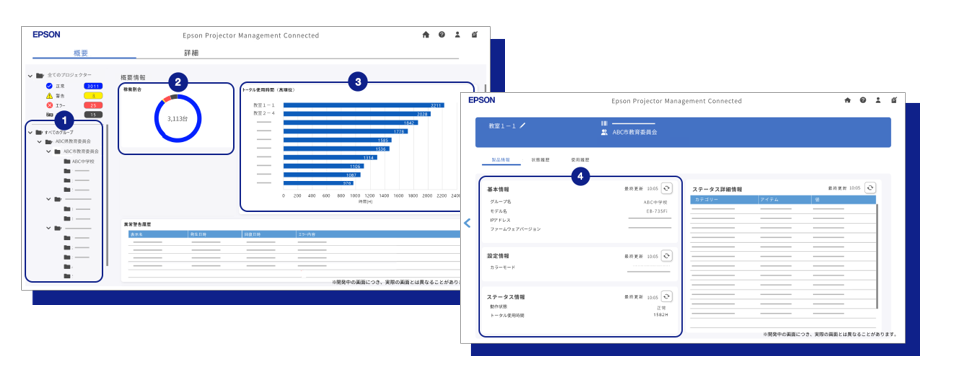Image resolution: width=956 pixels, height=378 pixels.
Task: Open the help icon in the 教室1−1 detail window
Action: (863, 100)
